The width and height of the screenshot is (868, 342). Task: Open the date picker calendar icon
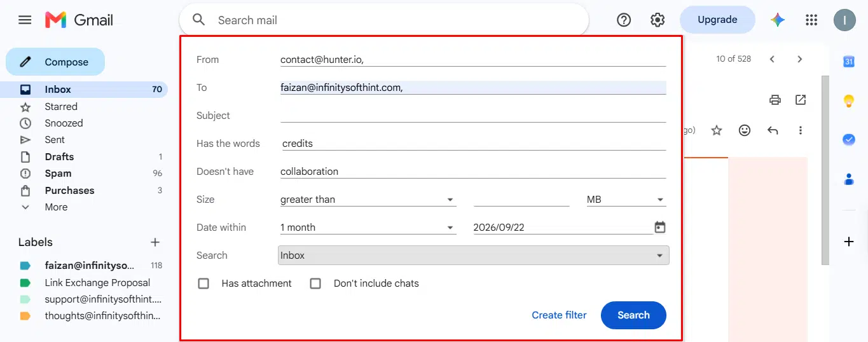(x=660, y=227)
